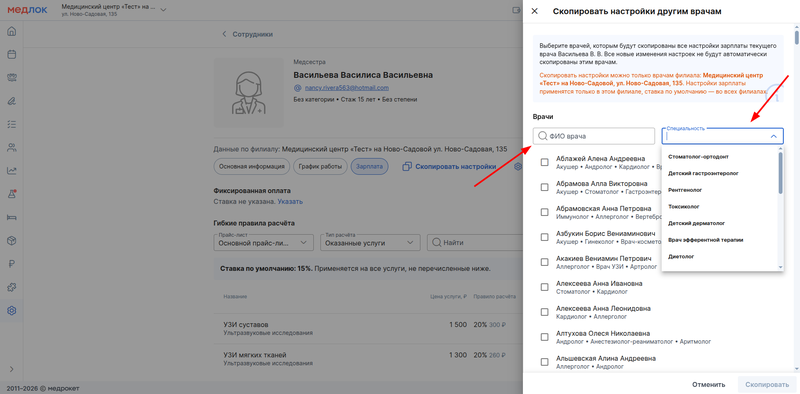800x394 pixels.
Task: Open the clinic branch selector dropdown
Action: tap(114, 10)
